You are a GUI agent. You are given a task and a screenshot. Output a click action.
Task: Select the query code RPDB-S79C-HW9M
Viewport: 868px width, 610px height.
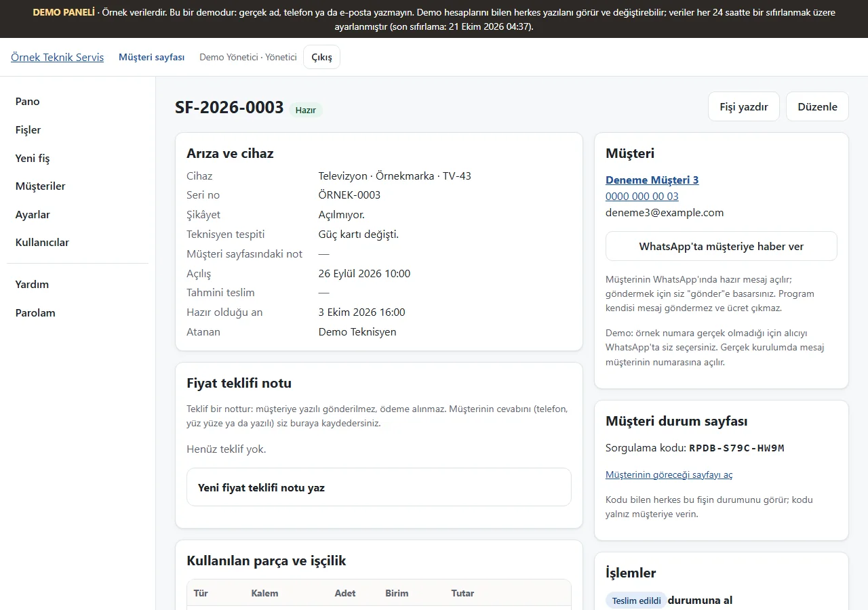(x=736, y=448)
